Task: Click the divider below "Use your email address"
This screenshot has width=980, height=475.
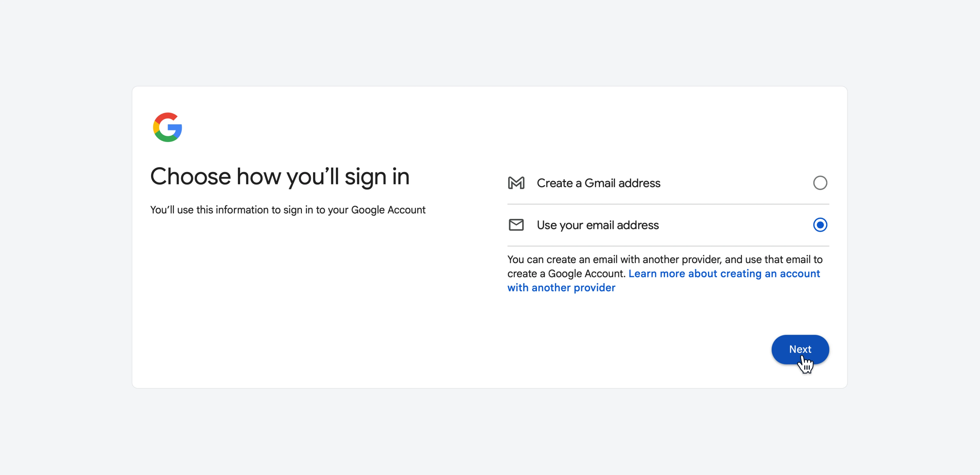Action: 668,246
